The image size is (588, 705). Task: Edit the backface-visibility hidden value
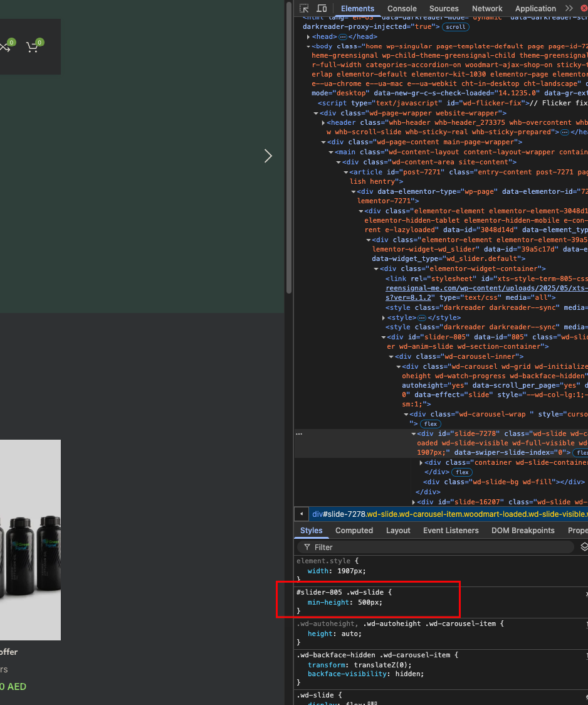click(408, 674)
